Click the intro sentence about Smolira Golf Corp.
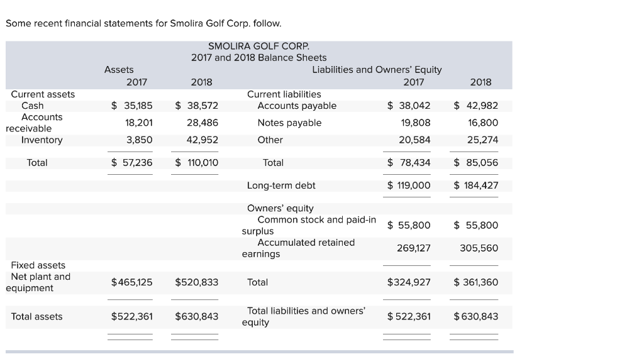 pos(143,23)
